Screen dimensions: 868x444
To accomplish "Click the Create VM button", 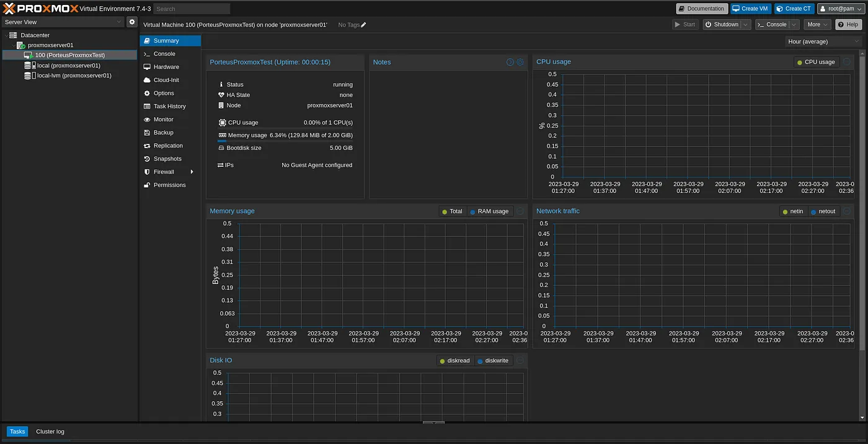I will 750,9.
